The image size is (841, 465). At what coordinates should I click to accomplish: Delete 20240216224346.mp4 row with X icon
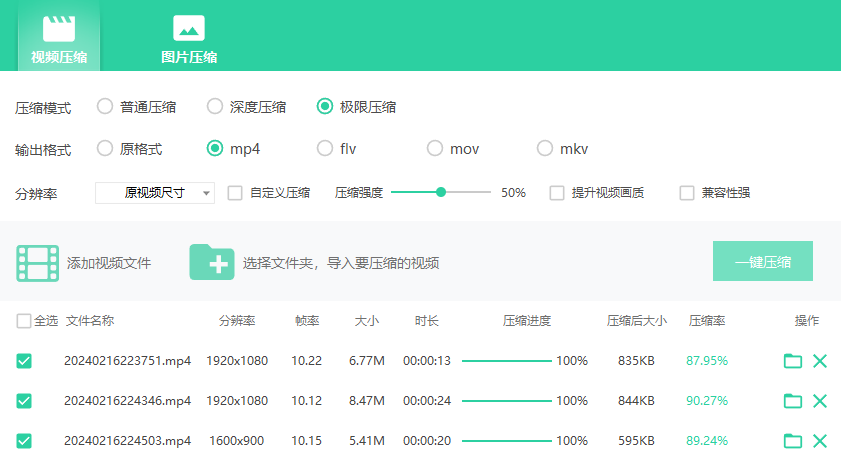click(x=820, y=401)
